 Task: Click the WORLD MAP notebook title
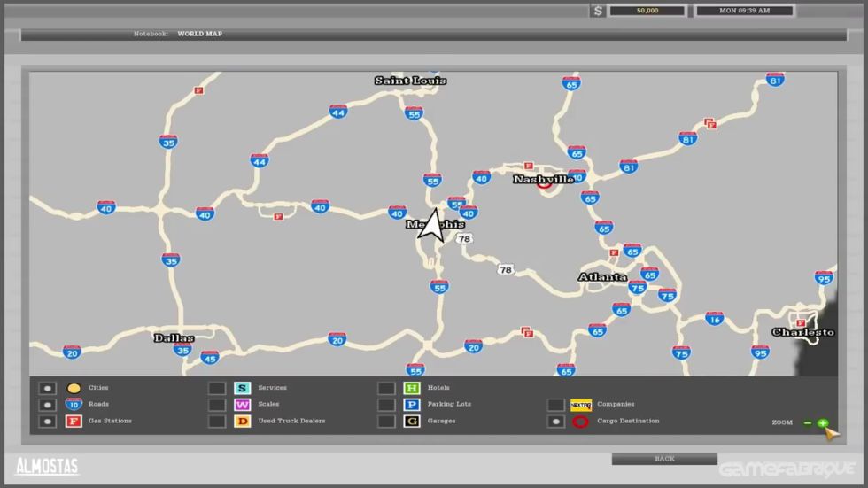pyautogui.click(x=200, y=34)
